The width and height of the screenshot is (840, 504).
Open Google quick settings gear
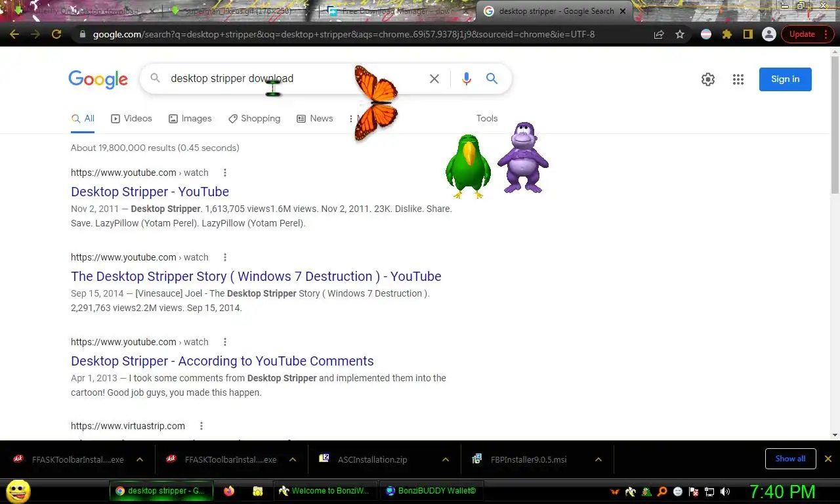point(707,79)
